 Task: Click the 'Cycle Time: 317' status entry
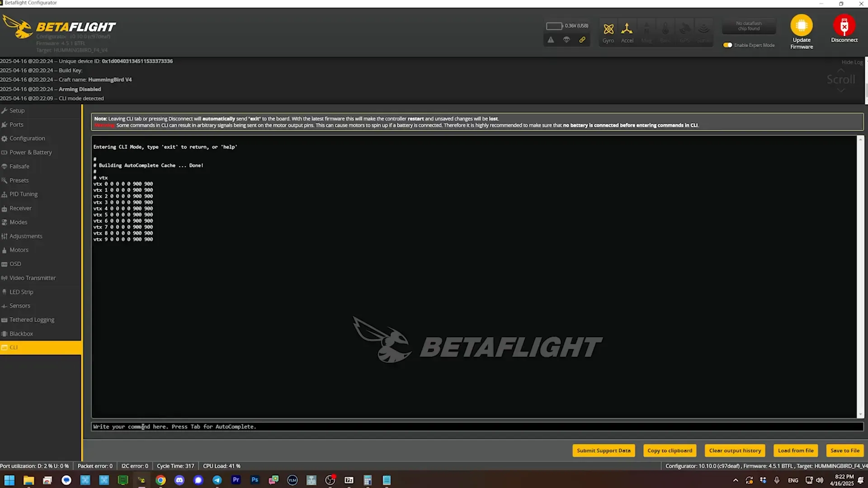click(175, 466)
